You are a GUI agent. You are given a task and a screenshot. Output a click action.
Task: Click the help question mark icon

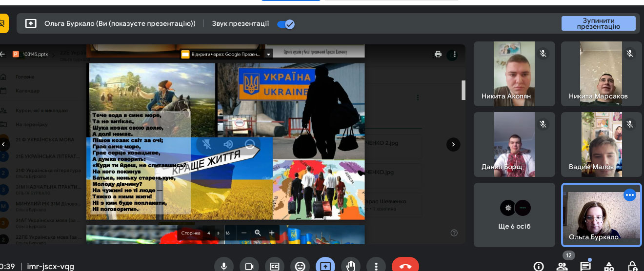(x=454, y=233)
